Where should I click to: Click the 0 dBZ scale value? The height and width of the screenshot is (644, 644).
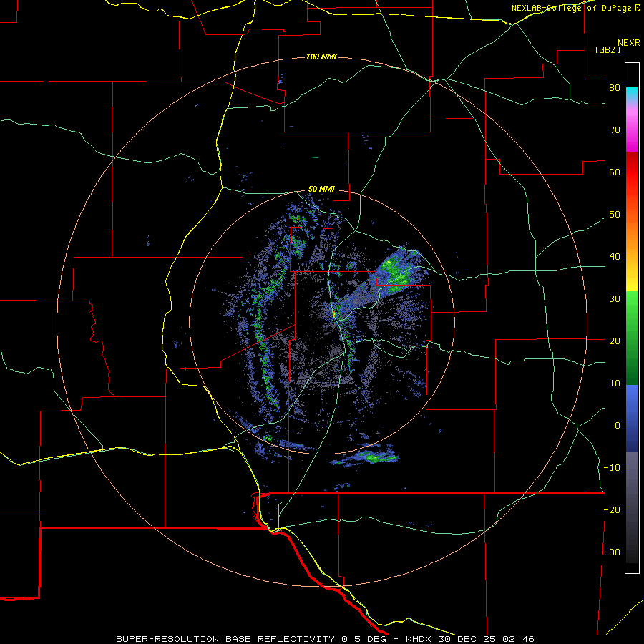(x=618, y=426)
